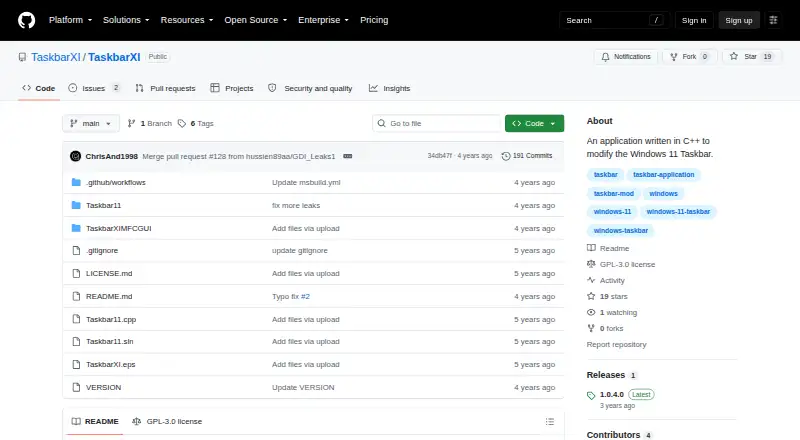View the 6 Tags link
The height and width of the screenshot is (440, 800).
tap(196, 124)
